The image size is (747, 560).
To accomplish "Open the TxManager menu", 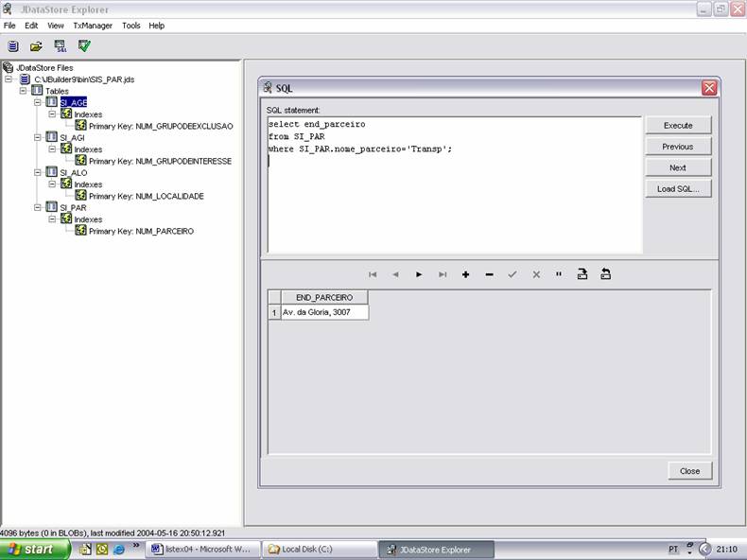I will (93, 26).
